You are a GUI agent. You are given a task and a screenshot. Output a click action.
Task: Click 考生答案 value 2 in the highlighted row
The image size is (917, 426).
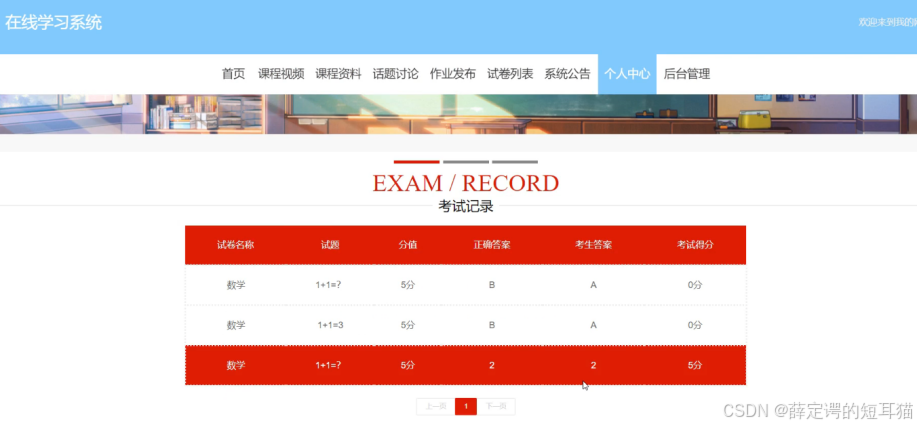594,365
